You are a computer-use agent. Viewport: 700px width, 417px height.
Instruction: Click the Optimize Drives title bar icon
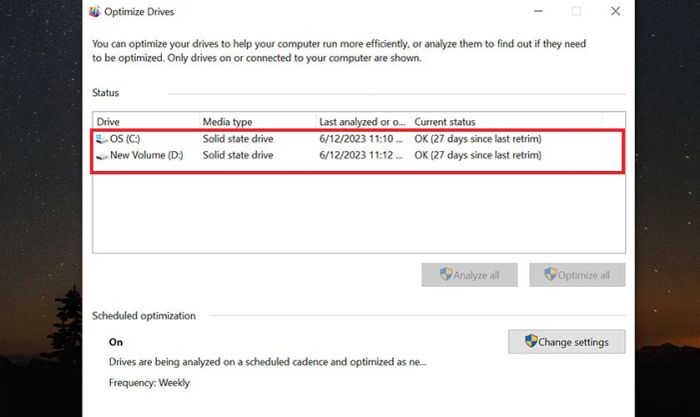click(x=94, y=12)
